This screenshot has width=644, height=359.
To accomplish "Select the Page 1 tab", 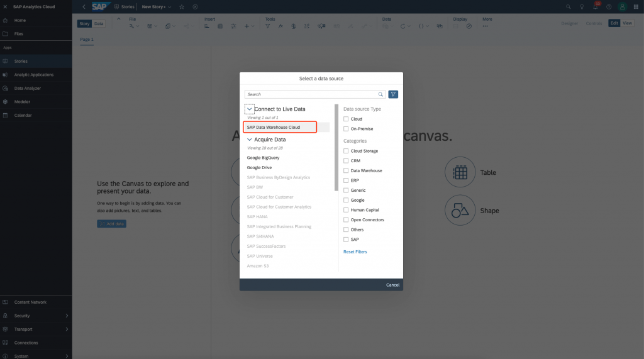I will (87, 40).
